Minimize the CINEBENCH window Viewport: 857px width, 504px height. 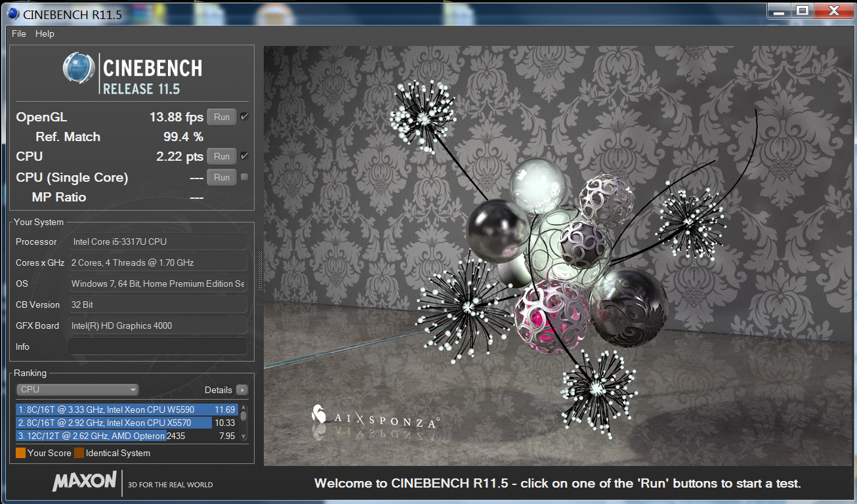tap(778, 10)
